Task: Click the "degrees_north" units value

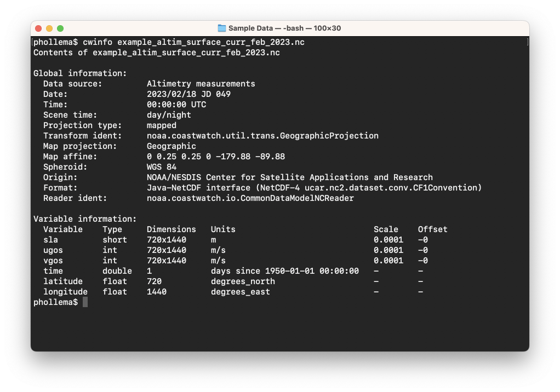Action: [243, 281]
